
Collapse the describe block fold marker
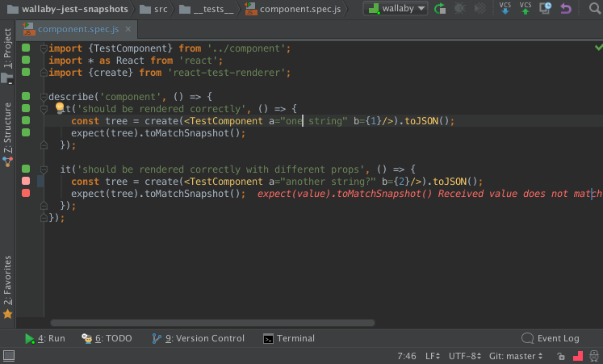coord(44,97)
